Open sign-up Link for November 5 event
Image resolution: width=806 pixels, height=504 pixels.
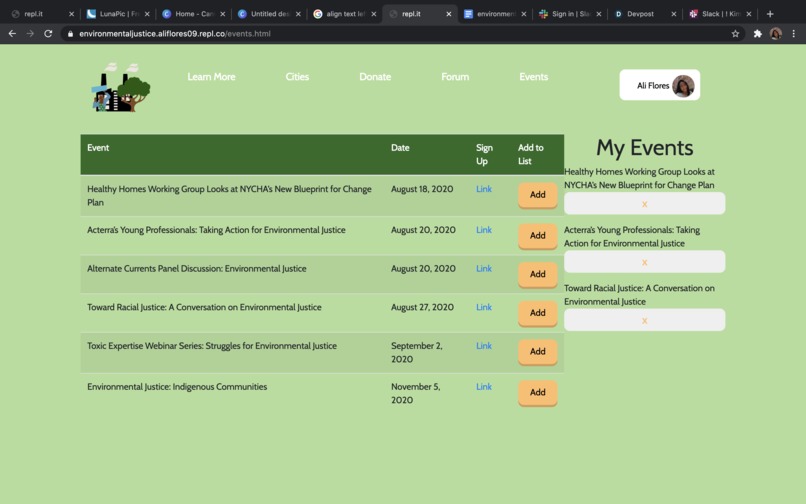pyautogui.click(x=484, y=387)
